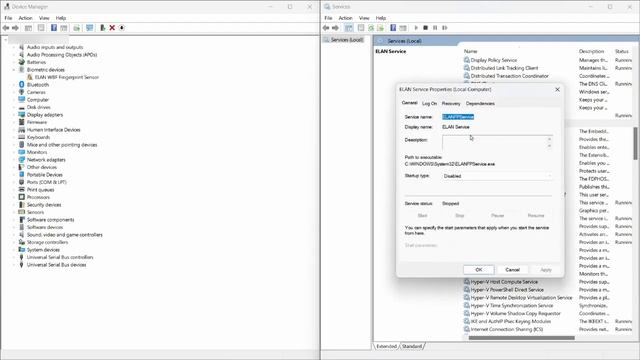640x360 pixels.
Task: Switch to the Log On tab
Action: pyautogui.click(x=429, y=104)
